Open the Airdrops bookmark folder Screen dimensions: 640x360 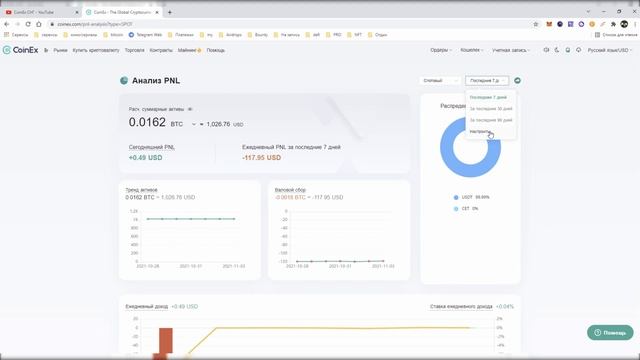point(230,35)
